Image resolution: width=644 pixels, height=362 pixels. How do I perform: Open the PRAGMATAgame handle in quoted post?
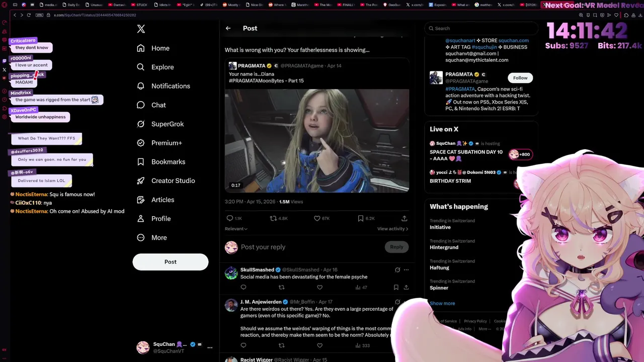pyautogui.click(x=302, y=66)
